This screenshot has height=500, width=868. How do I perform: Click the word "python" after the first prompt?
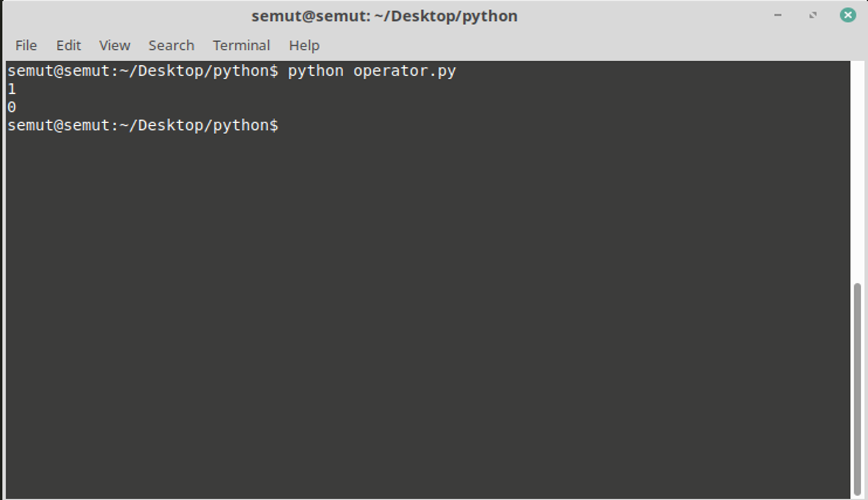pos(315,71)
